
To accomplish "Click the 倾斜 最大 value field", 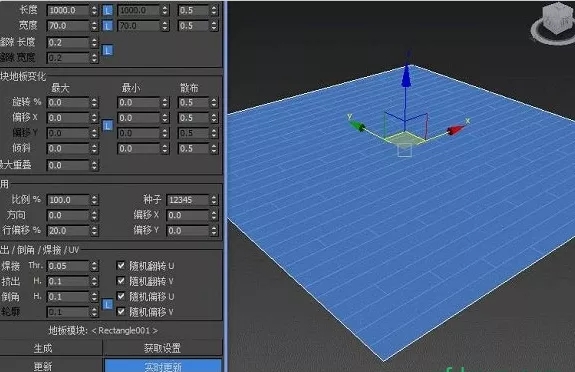I will coord(68,149).
